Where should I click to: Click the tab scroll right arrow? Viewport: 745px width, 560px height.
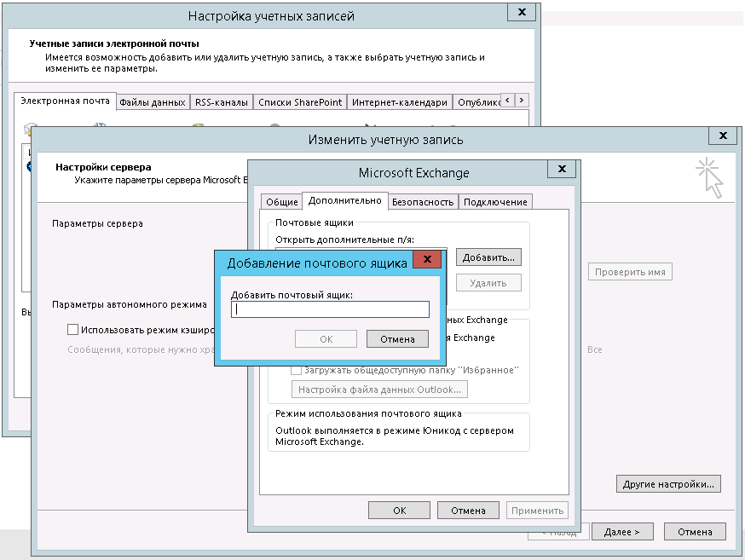522,100
